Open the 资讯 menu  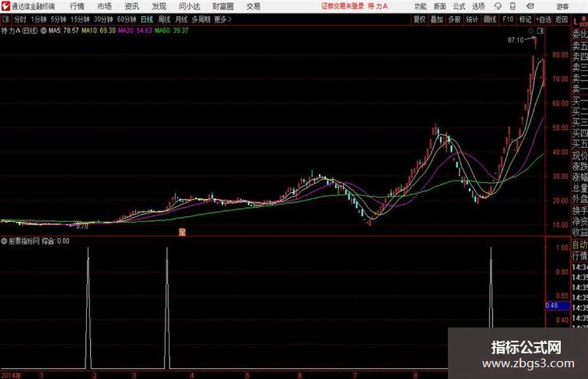click(x=132, y=6)
